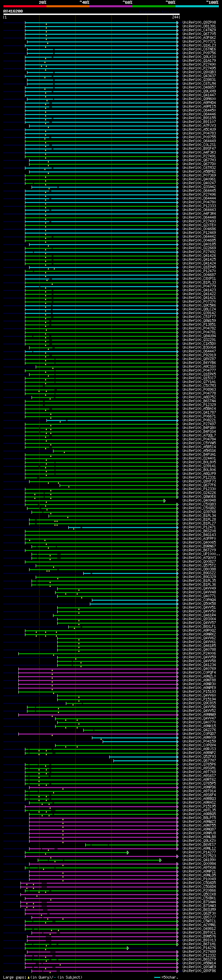The image size is (222, 980).
Task: Select the truncated UniRef100_UPI000.. label
Action: coord(201,554)
